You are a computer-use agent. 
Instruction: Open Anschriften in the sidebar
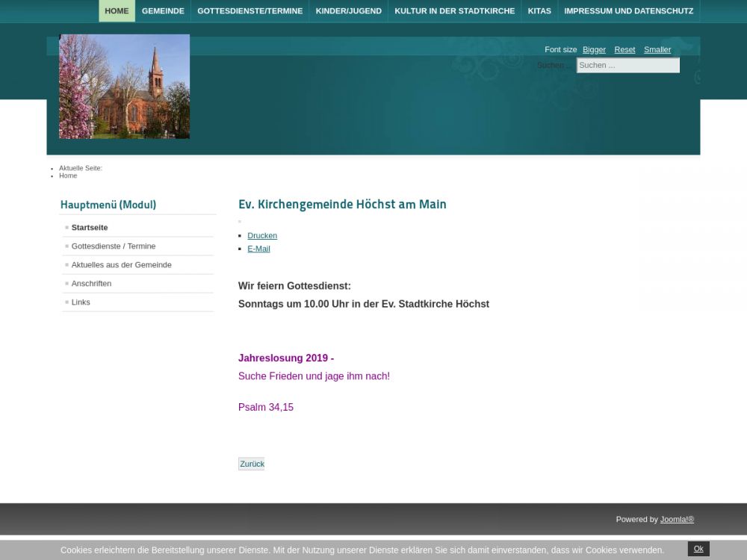91,284
